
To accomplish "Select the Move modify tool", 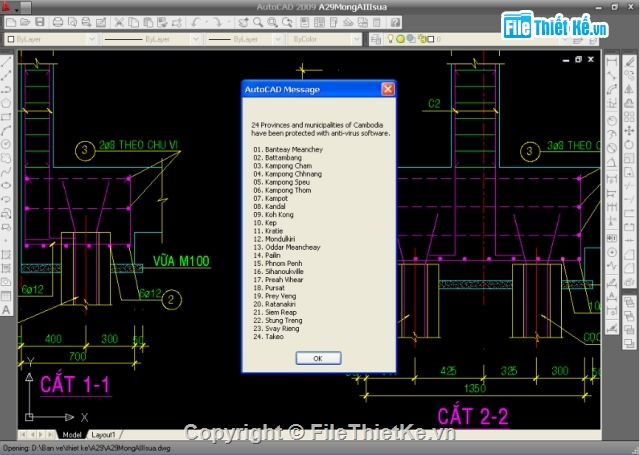I will pyautogui.click(x=629, y=131).
